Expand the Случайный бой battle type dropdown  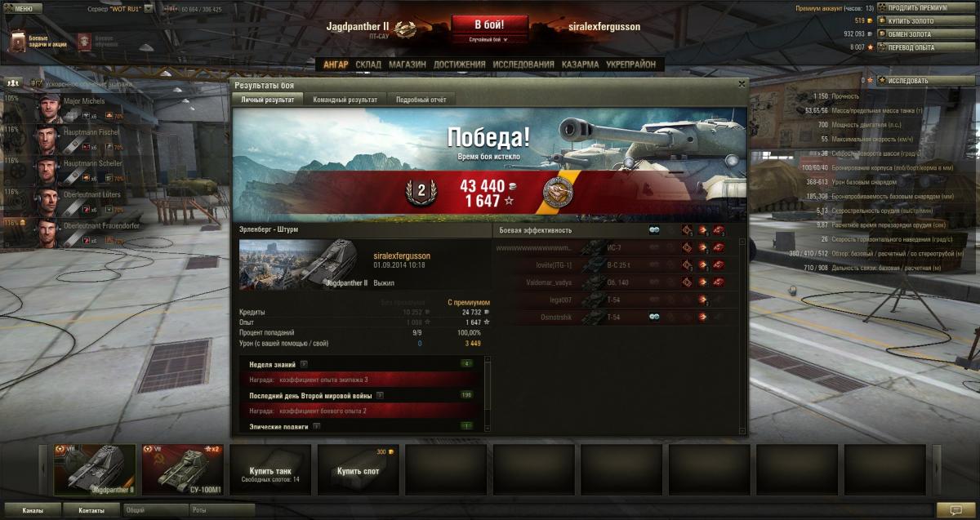pos(488,39)
